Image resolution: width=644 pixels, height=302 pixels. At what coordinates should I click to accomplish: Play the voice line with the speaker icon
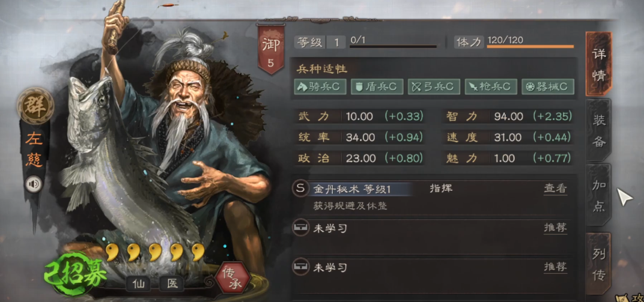[x=34, y=184]
